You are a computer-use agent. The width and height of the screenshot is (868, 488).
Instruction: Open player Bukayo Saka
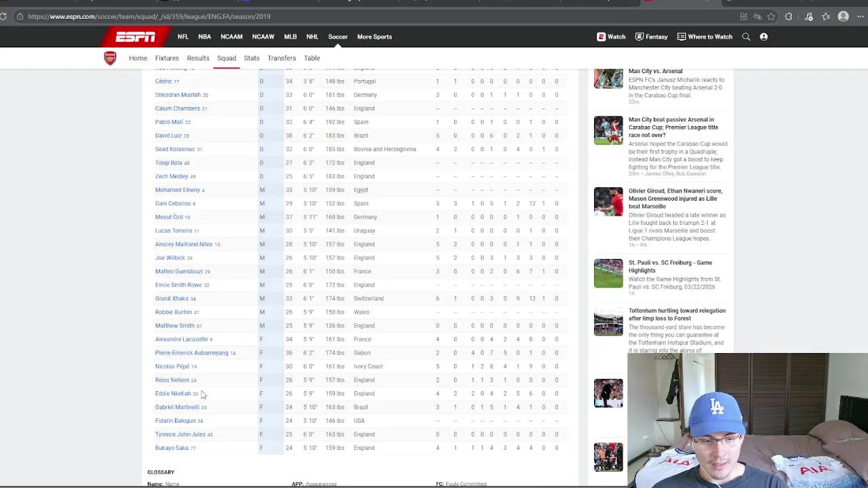(172, 447)
